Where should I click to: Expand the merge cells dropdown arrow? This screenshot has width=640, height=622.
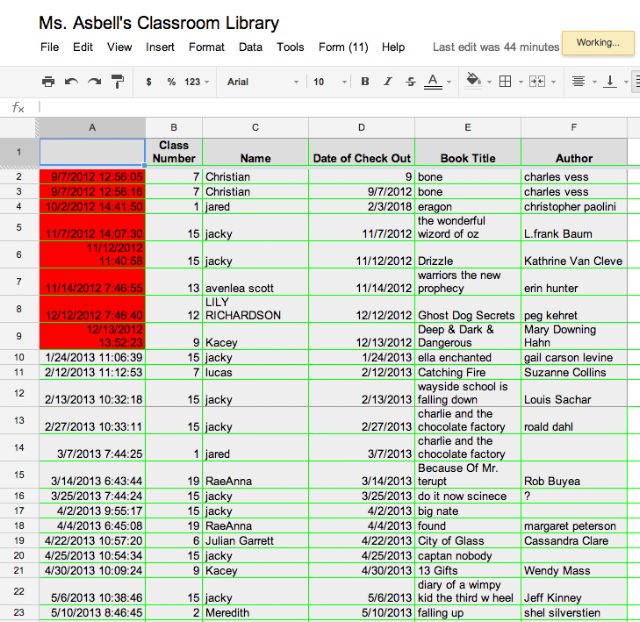point(553,82)
